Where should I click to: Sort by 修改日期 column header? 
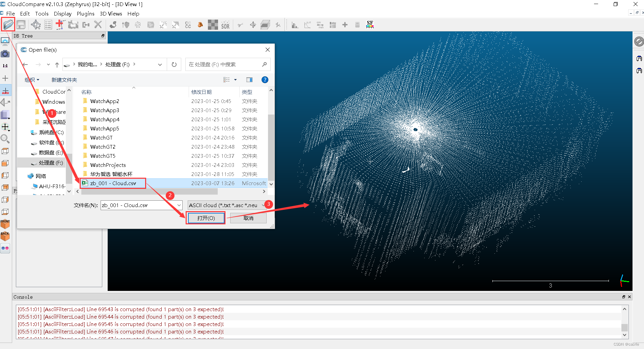pos(214,92)
